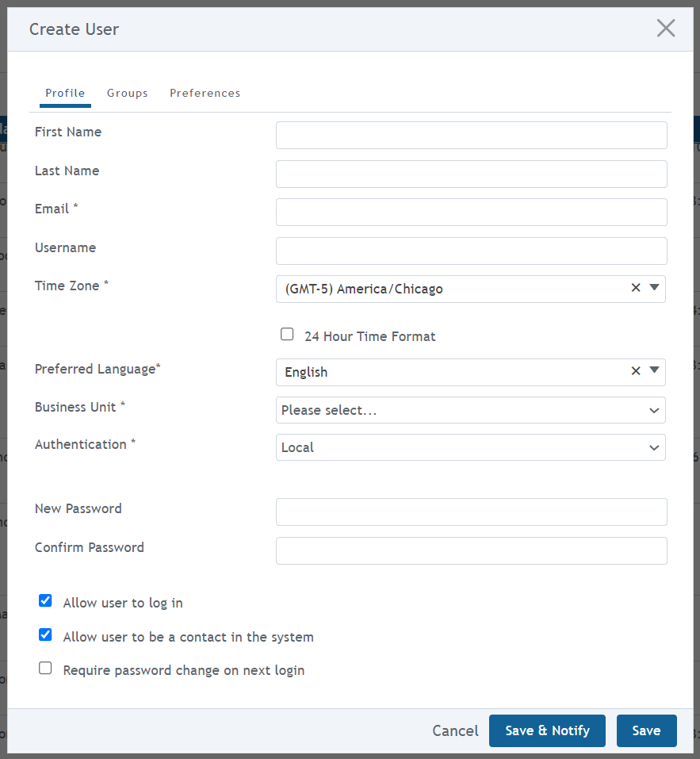
Task: Switch to the Profile tab
Action: pyautogui.click(x=65, y=93)
